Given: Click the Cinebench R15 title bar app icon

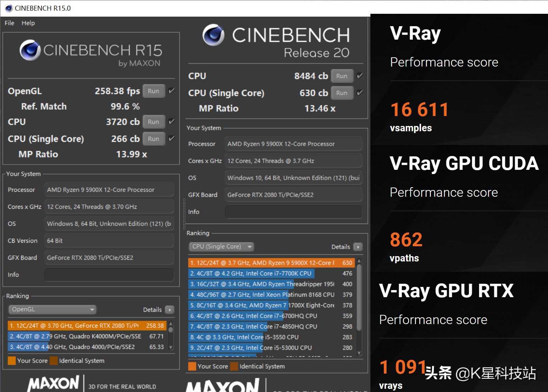Looking at the screenshot, I should pyautogui.click(x=9, y=8).
